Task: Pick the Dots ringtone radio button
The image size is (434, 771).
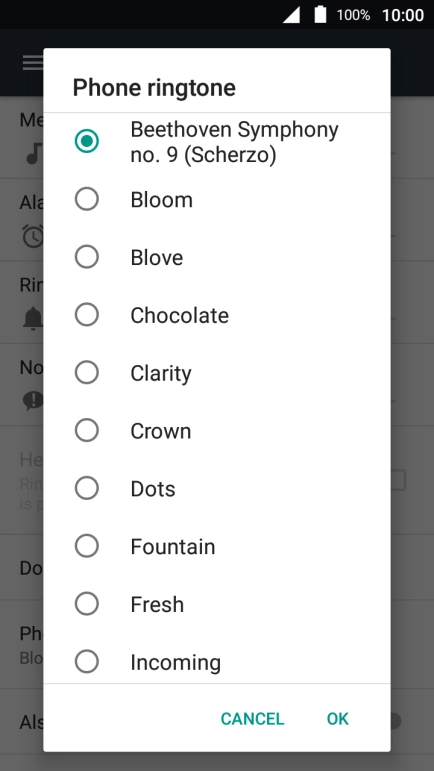Action: click(87, 488)
